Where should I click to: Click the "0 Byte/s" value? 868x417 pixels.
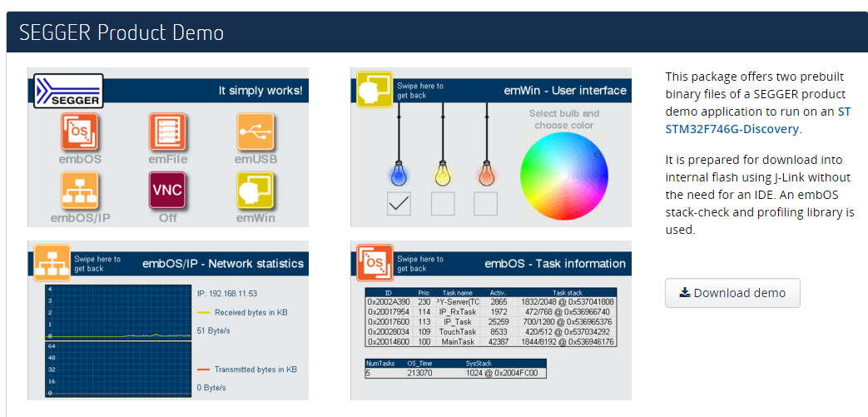pyautogui.click(x=211, y=388)
